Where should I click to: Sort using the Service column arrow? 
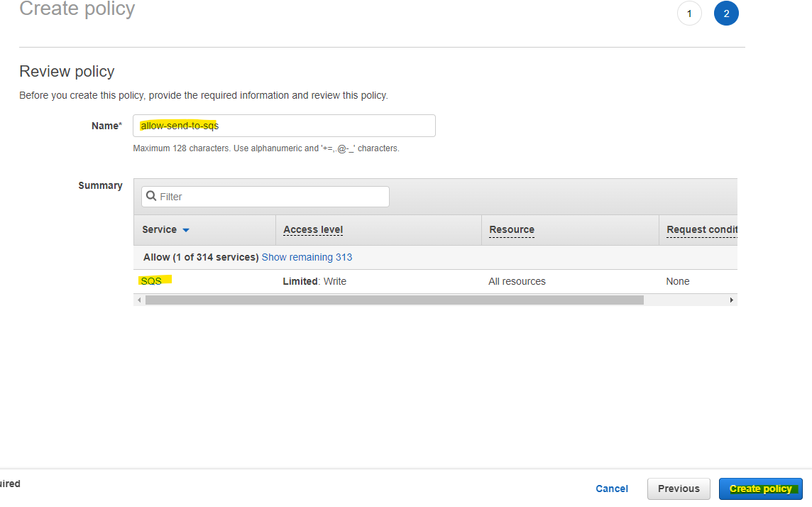186,230
